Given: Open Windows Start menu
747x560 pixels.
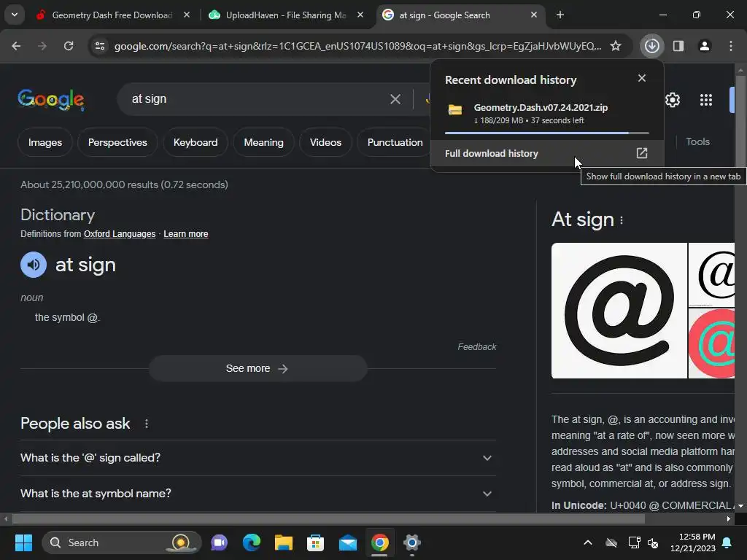Looking at the screenshot, I should point(23,542).
